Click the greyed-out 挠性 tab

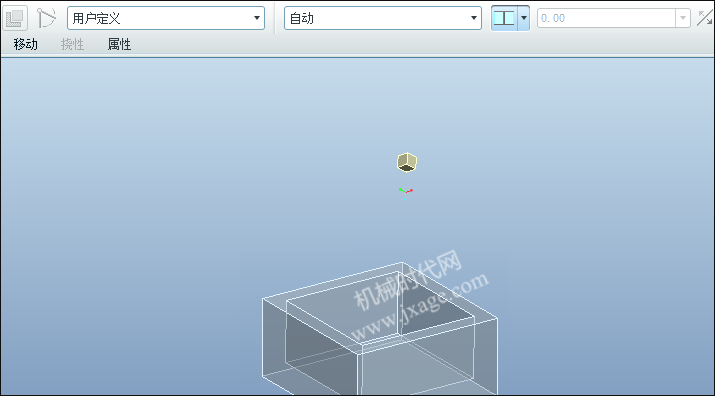(73, 44)
